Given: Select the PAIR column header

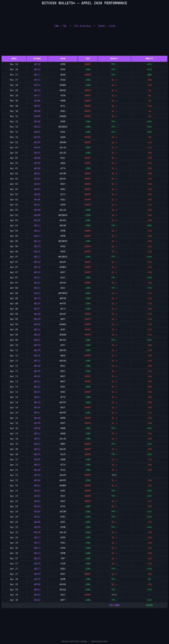Looking at the screenshot, I should click(63, 59).
